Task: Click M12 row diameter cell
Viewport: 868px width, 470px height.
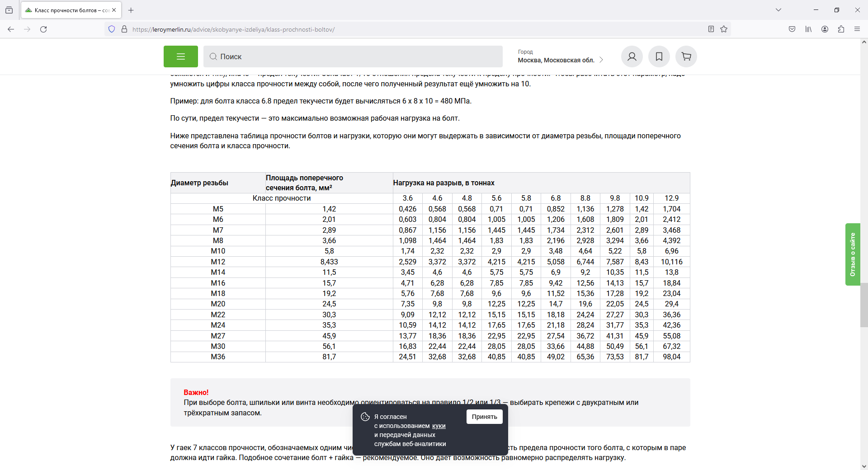Action: [x=218, y=262]
